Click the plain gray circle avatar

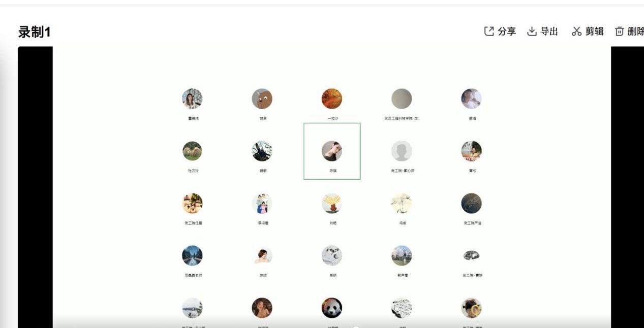[402, 99]
